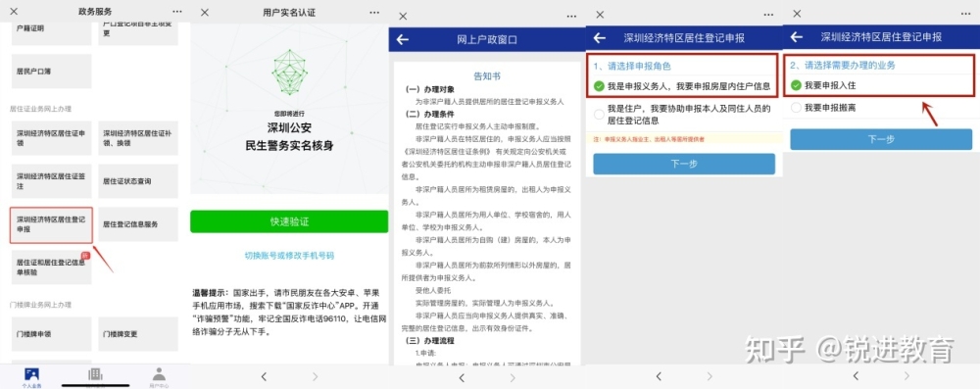This screenshot has height=389, width=980.
Task: Tap bottom back chevron on 告知书 page
Action: [x=462, y=378]
